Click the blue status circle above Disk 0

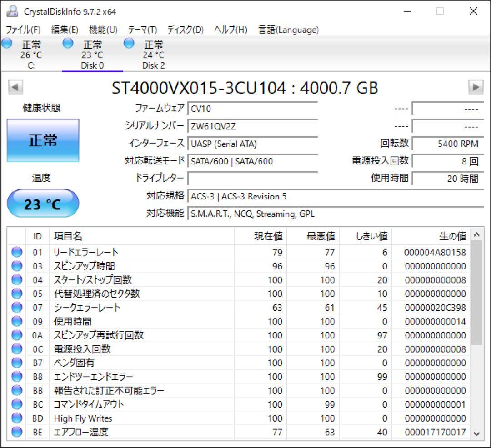(67, 43)
